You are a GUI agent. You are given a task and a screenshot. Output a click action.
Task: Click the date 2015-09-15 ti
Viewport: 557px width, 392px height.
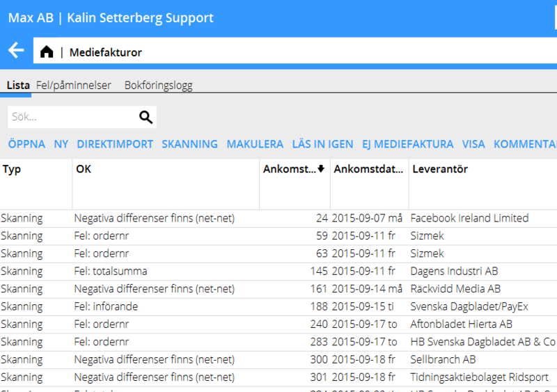(x=363, y=306)
